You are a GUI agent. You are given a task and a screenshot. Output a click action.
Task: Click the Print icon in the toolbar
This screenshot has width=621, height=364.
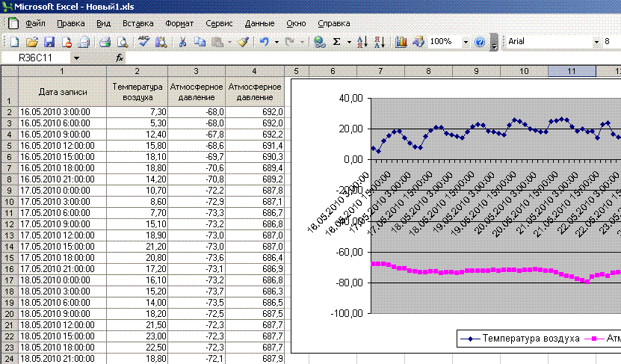click(x=105, y=42)
